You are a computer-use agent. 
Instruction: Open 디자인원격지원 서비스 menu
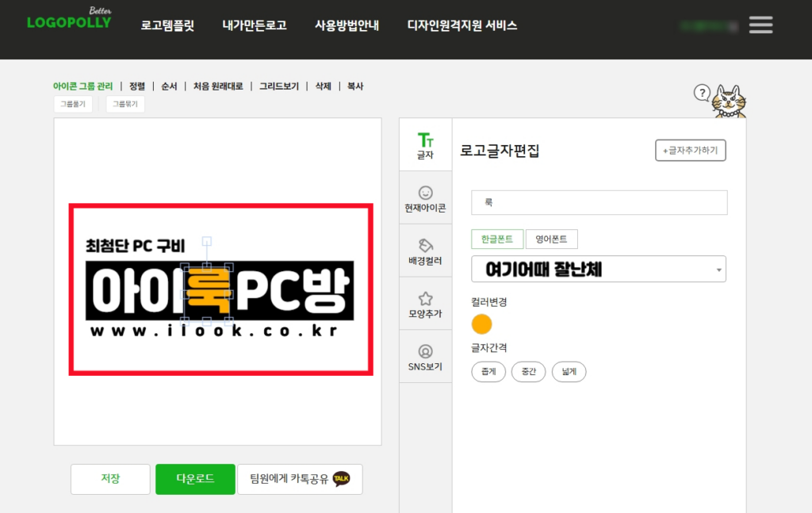[462, 25]
